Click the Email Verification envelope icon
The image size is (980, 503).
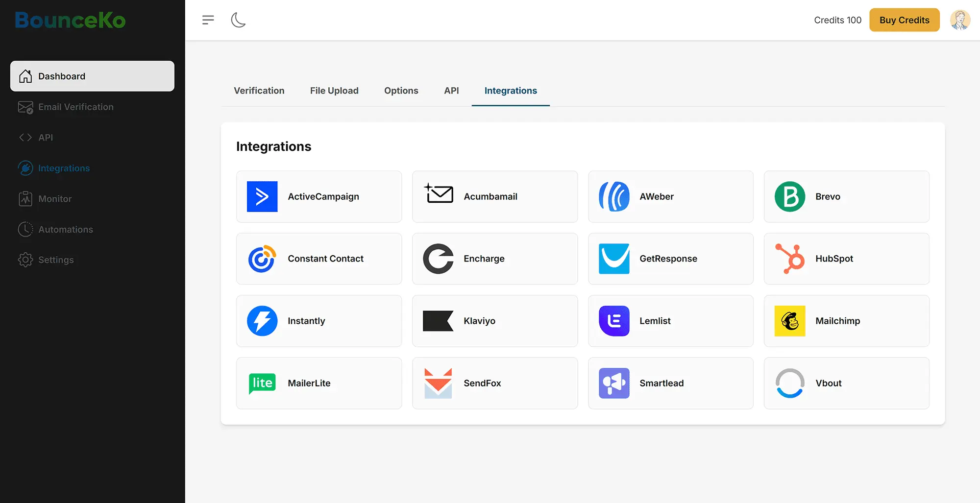tap(25, 107)
